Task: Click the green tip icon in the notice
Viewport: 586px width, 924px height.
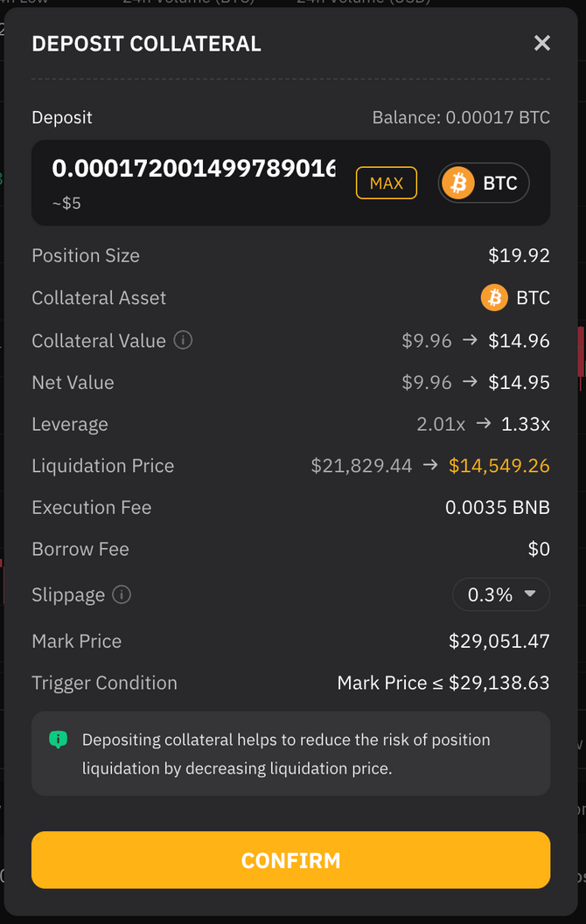Action: [58, 740]
